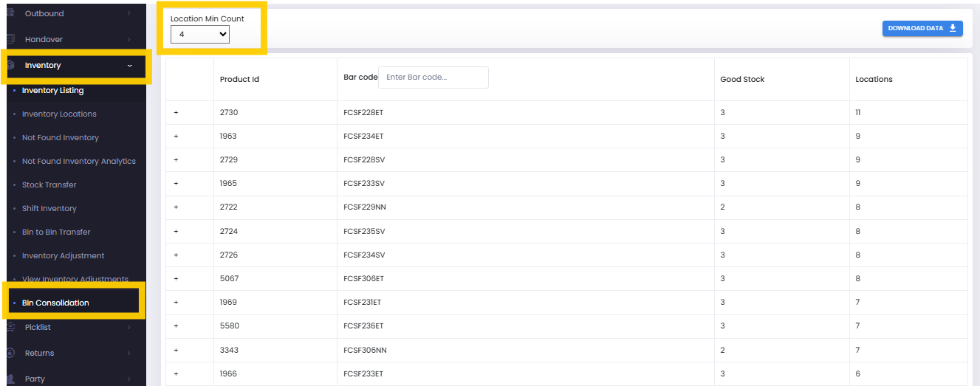This screenshot has width=980, height=386.
Task: Open Inventory Locations submenu item
Action: 59,114
